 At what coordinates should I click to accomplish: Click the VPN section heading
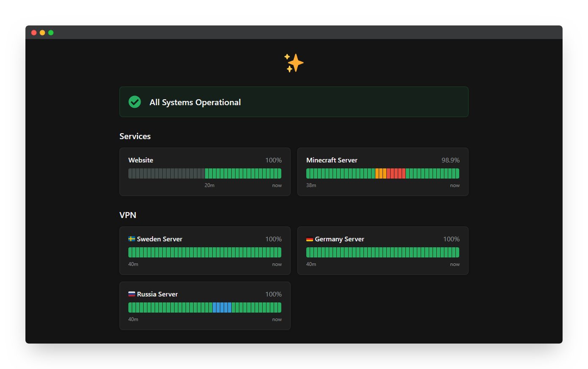(128, 215)
